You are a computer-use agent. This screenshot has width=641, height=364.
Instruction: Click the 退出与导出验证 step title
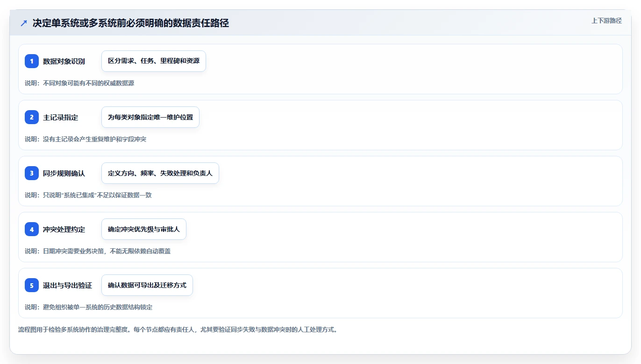click(68, 285)
